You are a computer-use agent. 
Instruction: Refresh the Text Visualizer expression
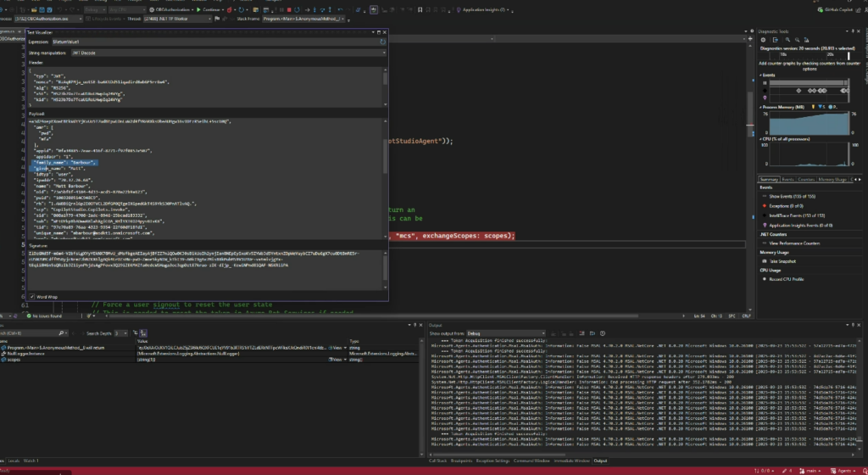382,42
